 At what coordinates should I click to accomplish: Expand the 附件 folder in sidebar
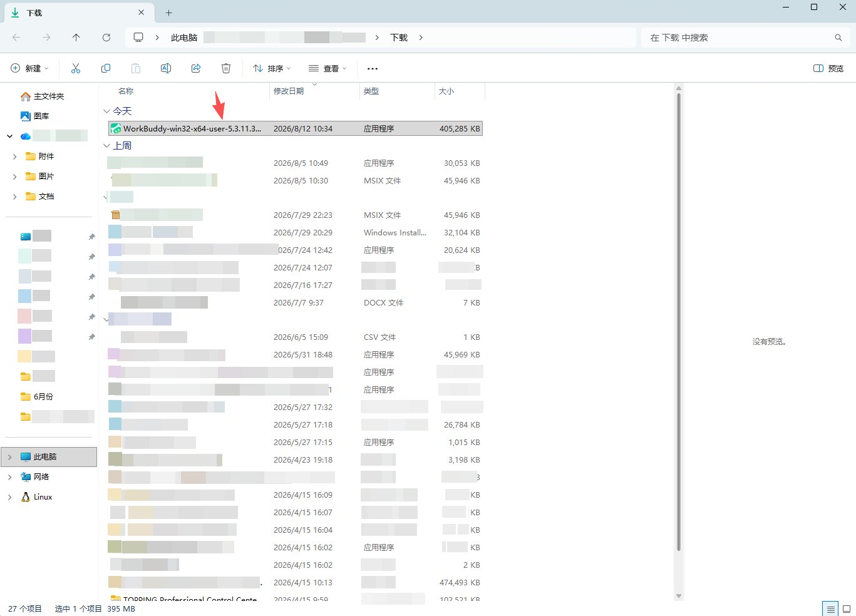(x=15, y=157)
